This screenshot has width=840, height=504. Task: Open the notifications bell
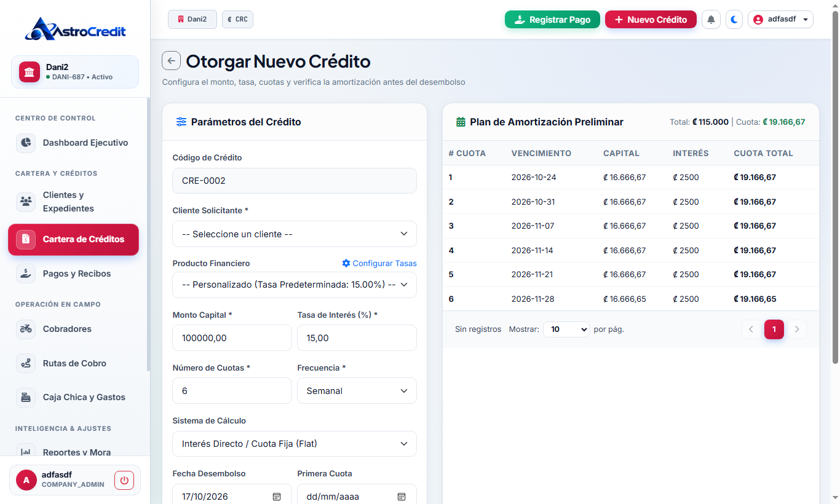tap(711, 20)
